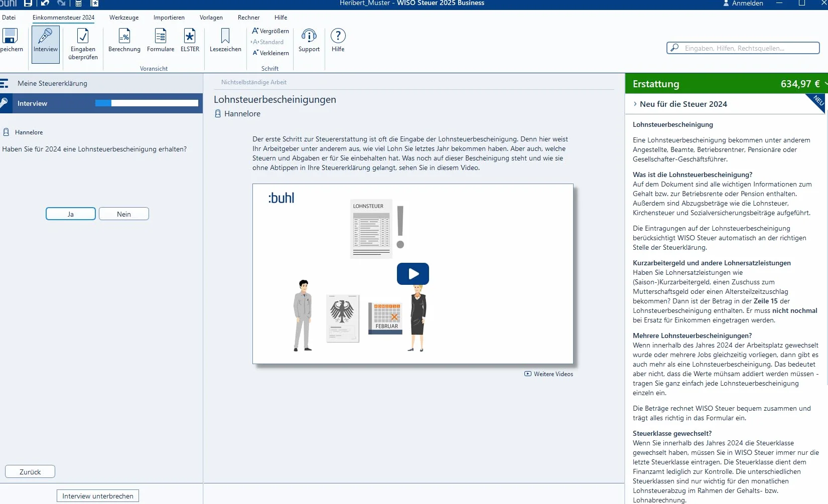Image resolution: width=828 pixels, height=504 pixels.
Task: Click the Nichtselbständige Arbeit breadcrumb
Action: click(x=254, y=82)
